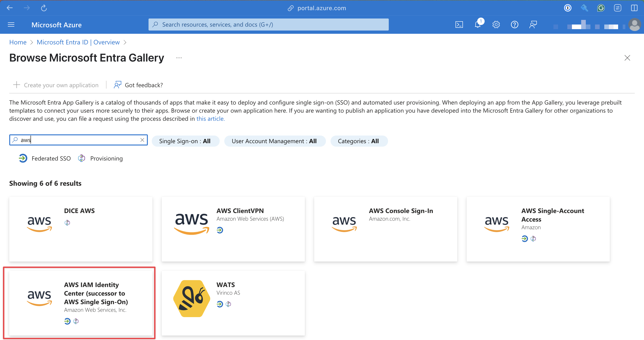Select the AWS Single-Account Access title
Image resolution: width=644 pixels, height=340 pixels.
point(553,215)
